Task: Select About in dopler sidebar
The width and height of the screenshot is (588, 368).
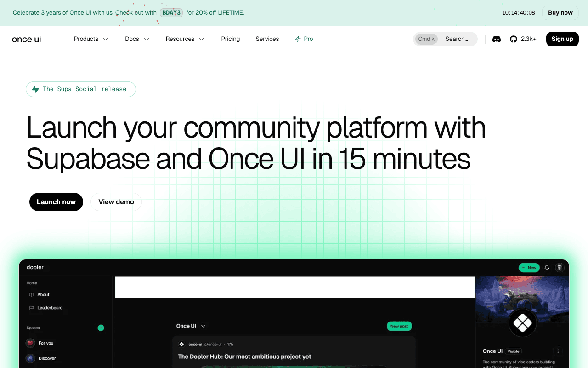Action: click(44, 295)
